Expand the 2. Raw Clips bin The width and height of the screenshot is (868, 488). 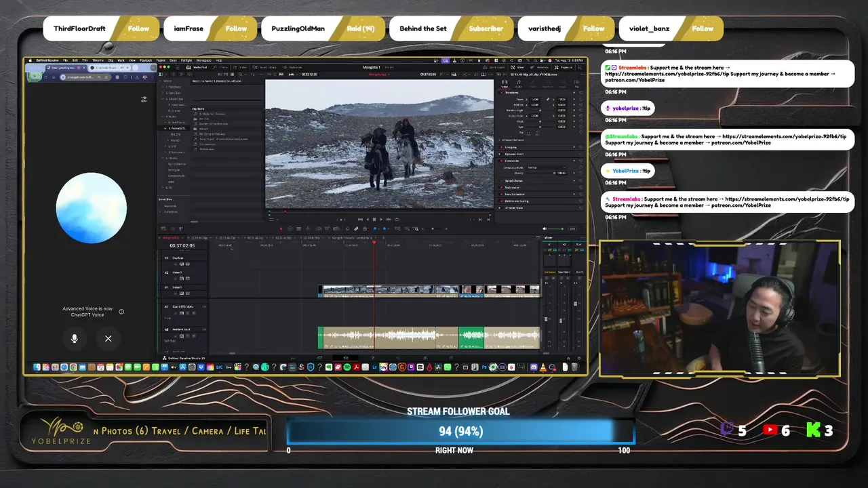tap(163, 93)
